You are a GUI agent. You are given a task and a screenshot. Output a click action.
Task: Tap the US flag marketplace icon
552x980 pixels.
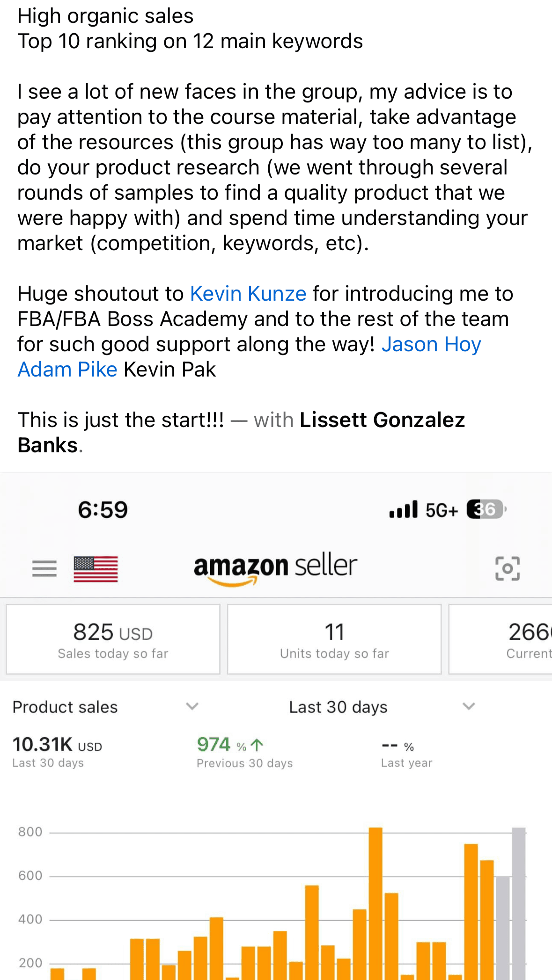coord(96,569)
